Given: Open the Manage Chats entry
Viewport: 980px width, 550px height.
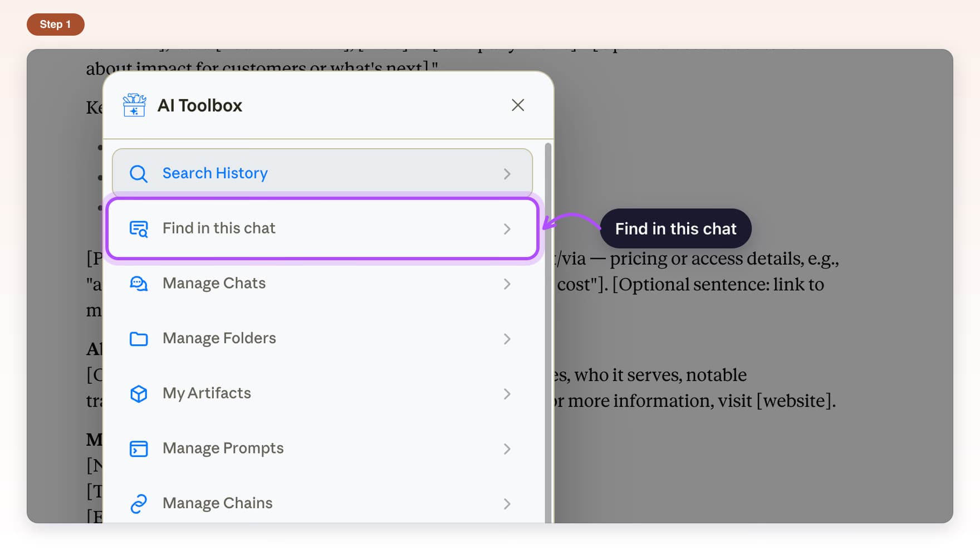Looking at the screenshot, I should (322, 284).
